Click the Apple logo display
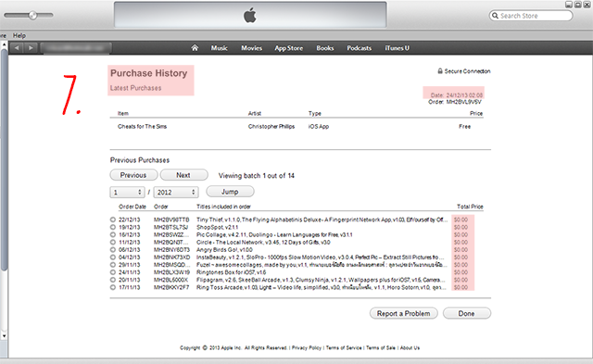Viewport: 593px width, 364px height. tap(250, 16)
